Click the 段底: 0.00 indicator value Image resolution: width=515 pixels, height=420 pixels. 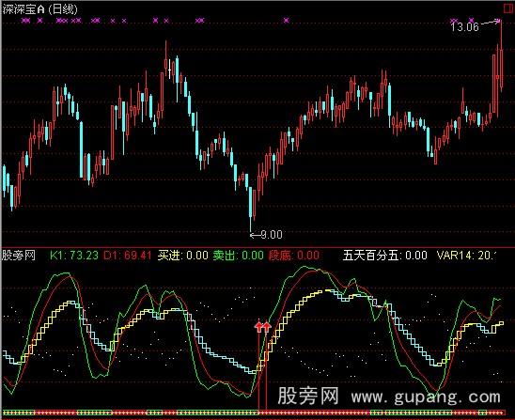tap(294, 256)
